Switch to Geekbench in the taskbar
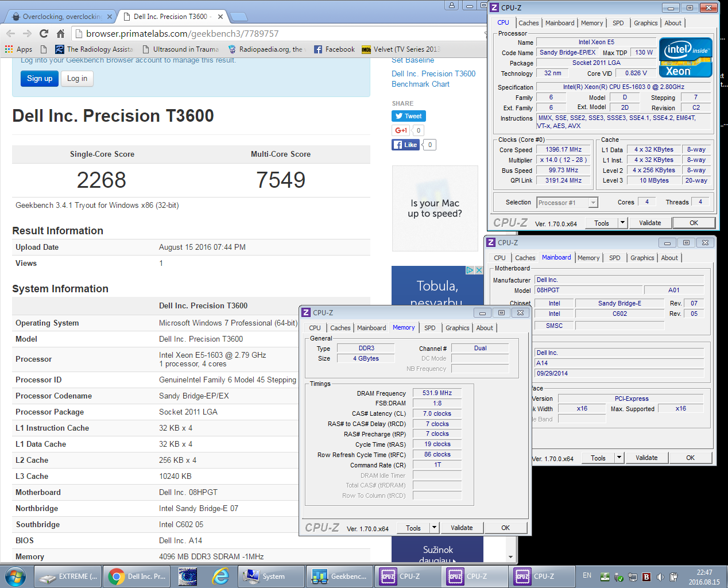Viewport: 728px width, 588px height. pyautogui.click(x=339, y=577)
